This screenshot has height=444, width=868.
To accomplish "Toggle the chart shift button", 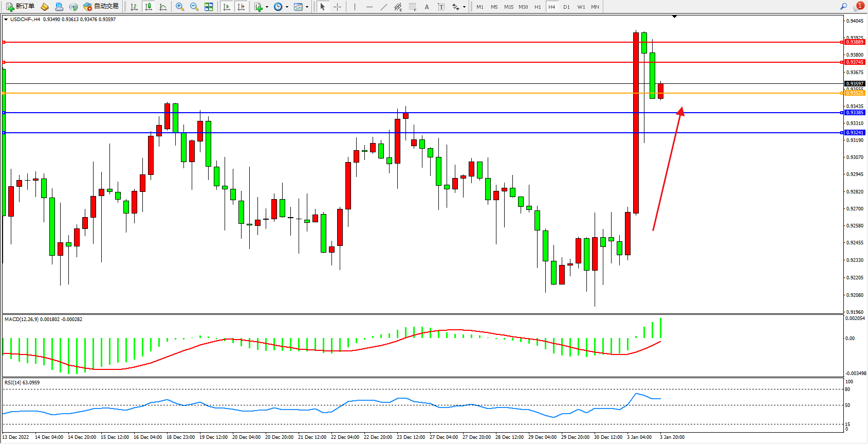I will tap(241, 7).
